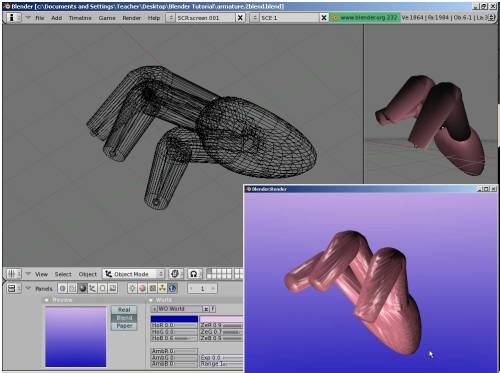Viewport: 500px width, 373px height.
Task: Select the World buttons globe icon
Action: click(x=172, y=288)
